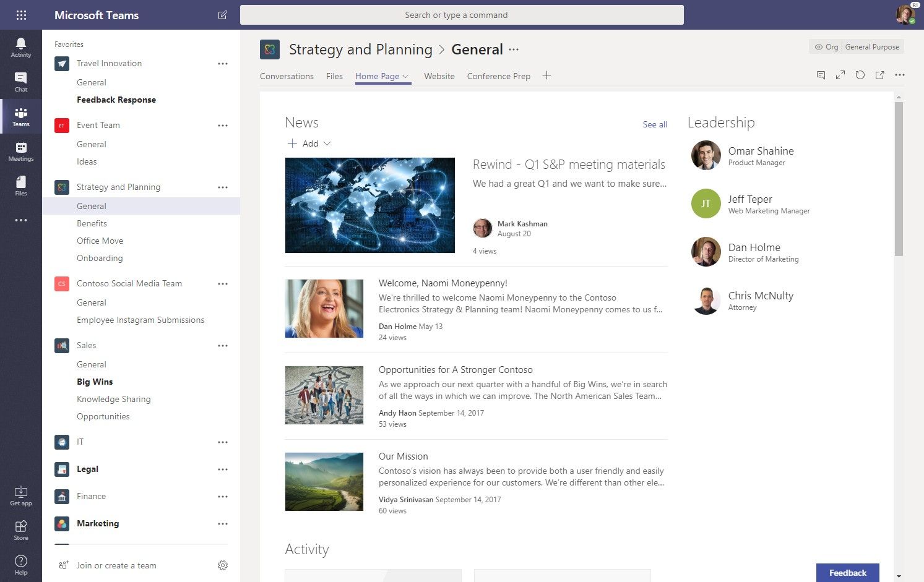Viewport: 924px width, 582px height.
Task: Switch to the Files tab
Action: 334,76
